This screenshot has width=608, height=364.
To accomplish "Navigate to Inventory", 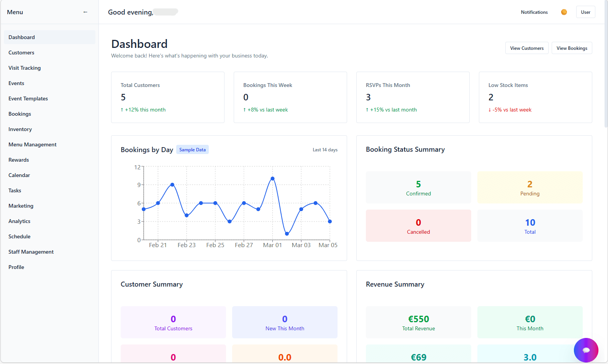I will (x=20, y=129).
